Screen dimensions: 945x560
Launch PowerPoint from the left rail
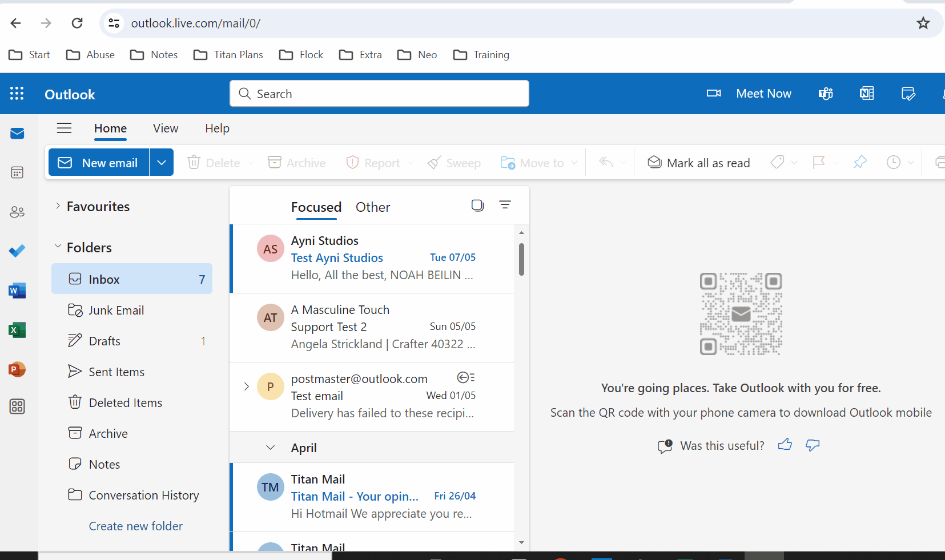(17, 369)
